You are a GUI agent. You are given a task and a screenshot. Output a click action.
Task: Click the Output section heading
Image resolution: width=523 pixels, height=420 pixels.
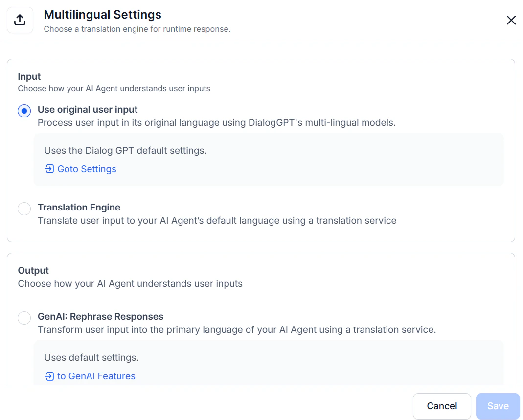(33, 270)
